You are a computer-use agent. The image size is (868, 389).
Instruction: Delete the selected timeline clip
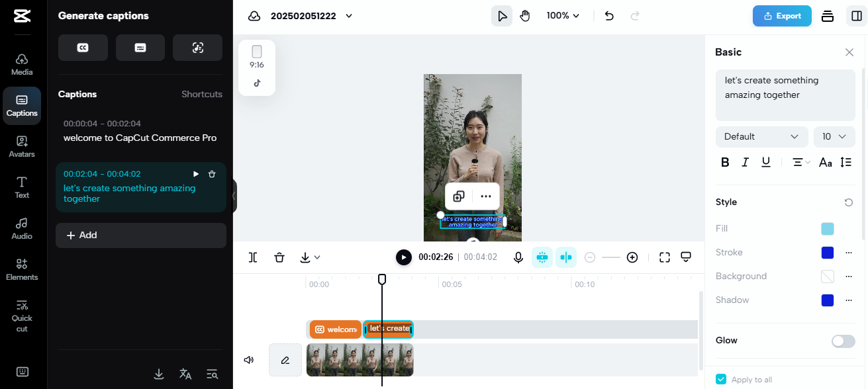tap(279, 257)
